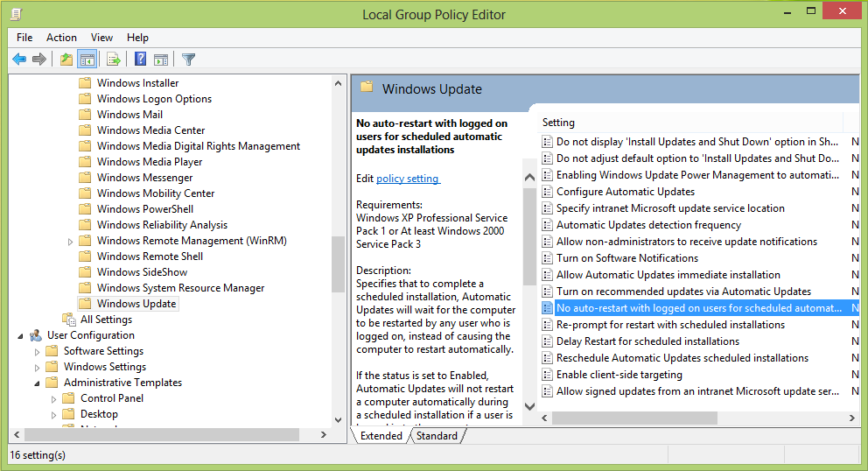The height and width of the screenshot is (471, 868).
Task: Open the View menu
Action: coord(101,38)
